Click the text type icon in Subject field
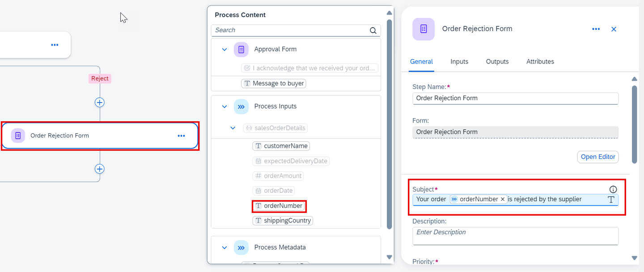 (x=611, y=200)
